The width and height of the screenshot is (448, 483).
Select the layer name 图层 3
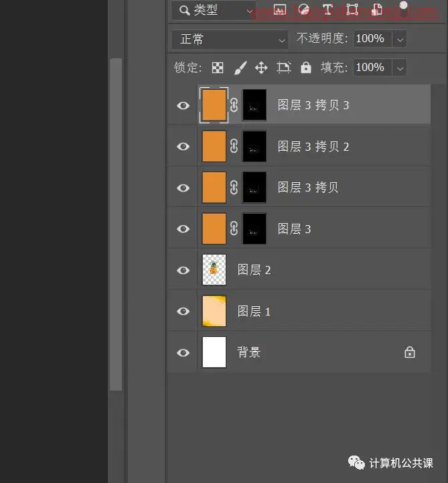pyautogui.click(x=294, y=229)
